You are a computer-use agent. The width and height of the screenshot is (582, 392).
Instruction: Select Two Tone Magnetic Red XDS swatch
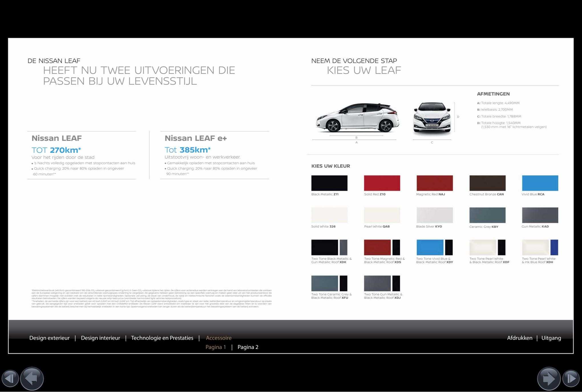tap(382, 247)
